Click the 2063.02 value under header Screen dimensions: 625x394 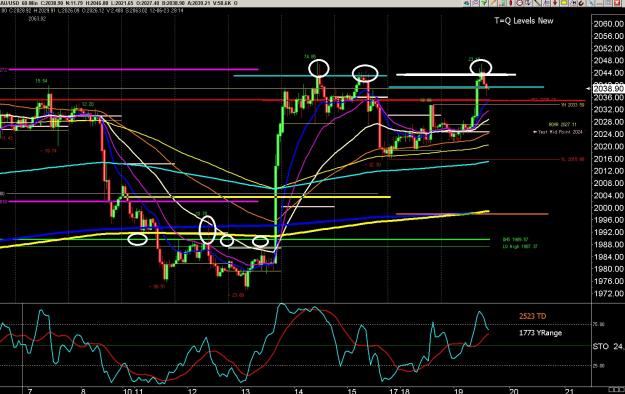pos(37,18)
